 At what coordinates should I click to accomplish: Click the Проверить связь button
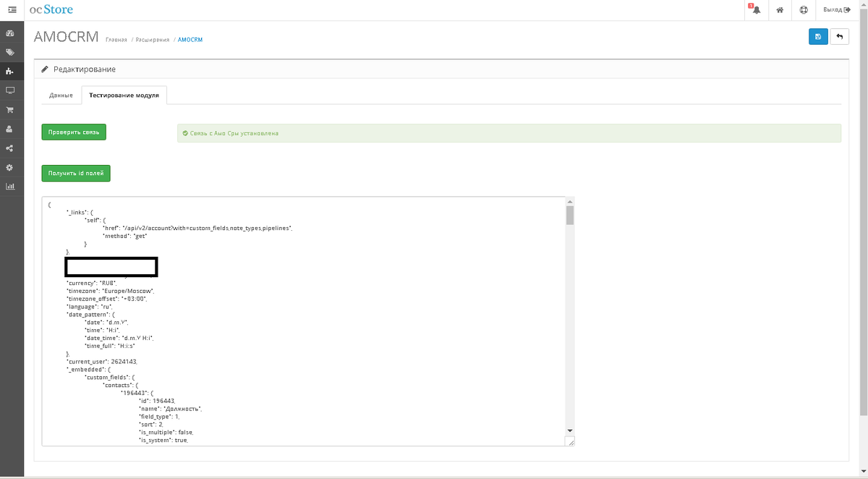[74, 132]
